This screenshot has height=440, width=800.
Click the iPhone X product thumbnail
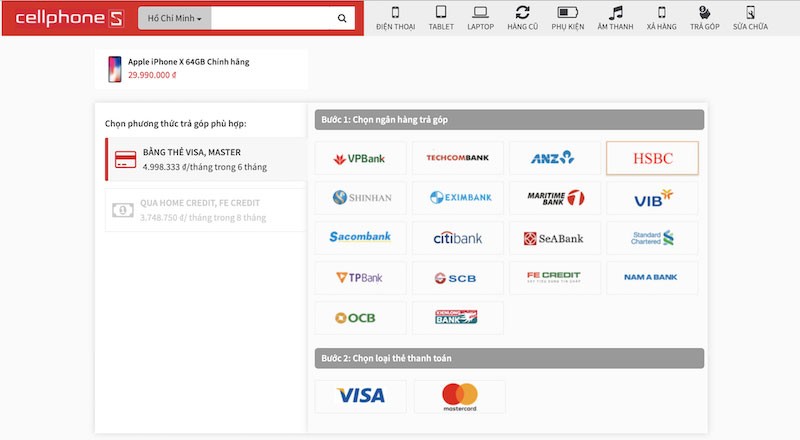115,69
